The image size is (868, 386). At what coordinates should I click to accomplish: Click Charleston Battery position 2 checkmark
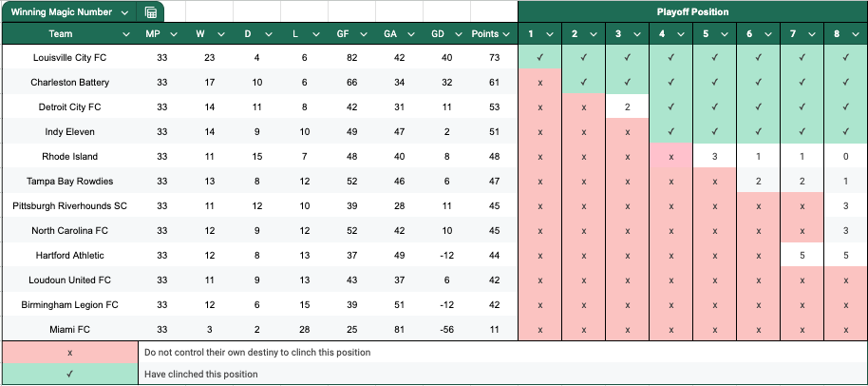[583, 83]
